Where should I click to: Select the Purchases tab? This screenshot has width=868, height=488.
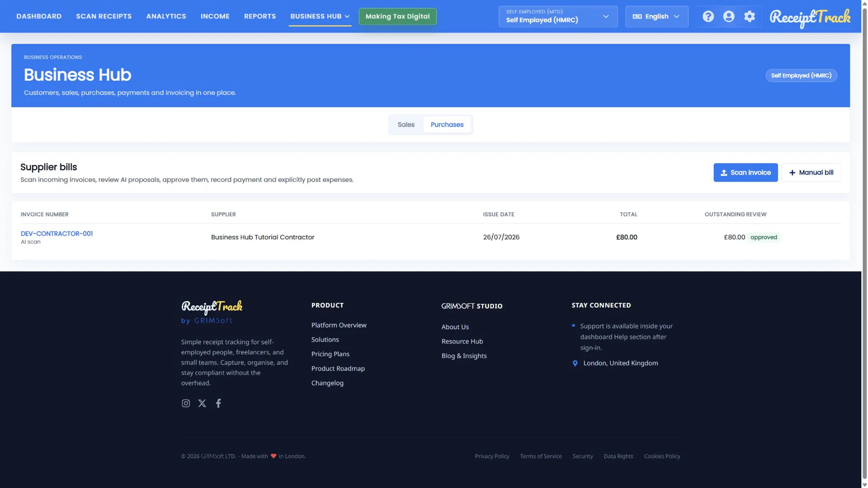coord(447,125)
